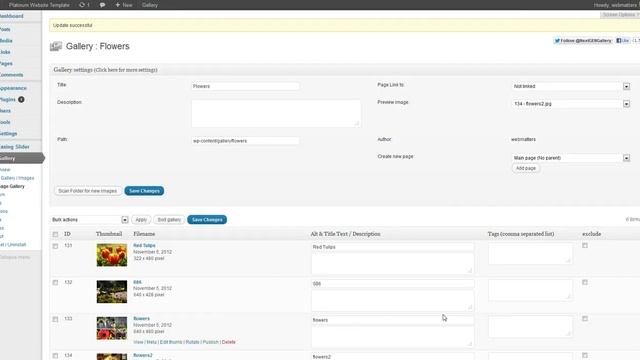Screen dimensions: 640x360
Task: Click the Red Tulips thumbnail image
Action: pos(112,255)
